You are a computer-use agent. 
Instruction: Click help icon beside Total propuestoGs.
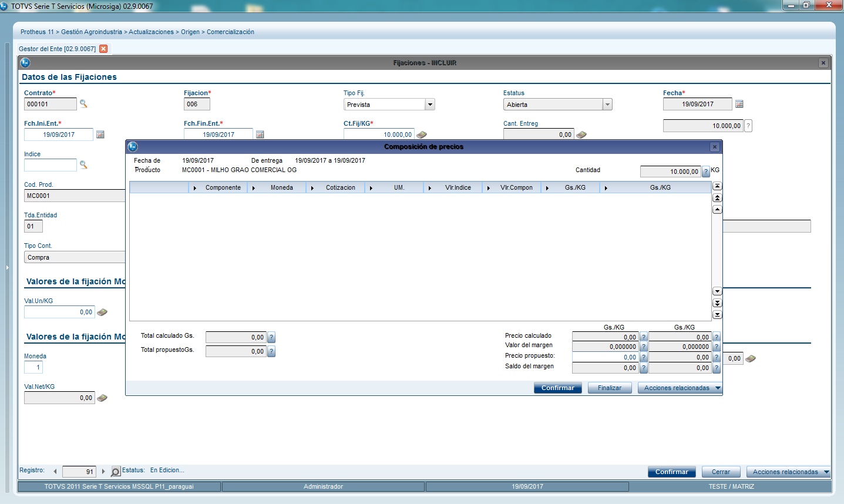pyautogui.click(x=271, y=351)
